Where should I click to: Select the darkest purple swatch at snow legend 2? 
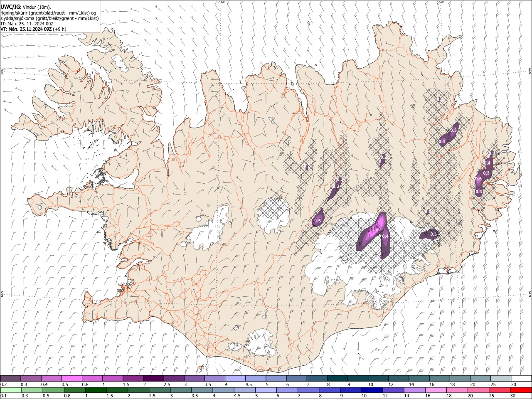(x=153, y=378)
